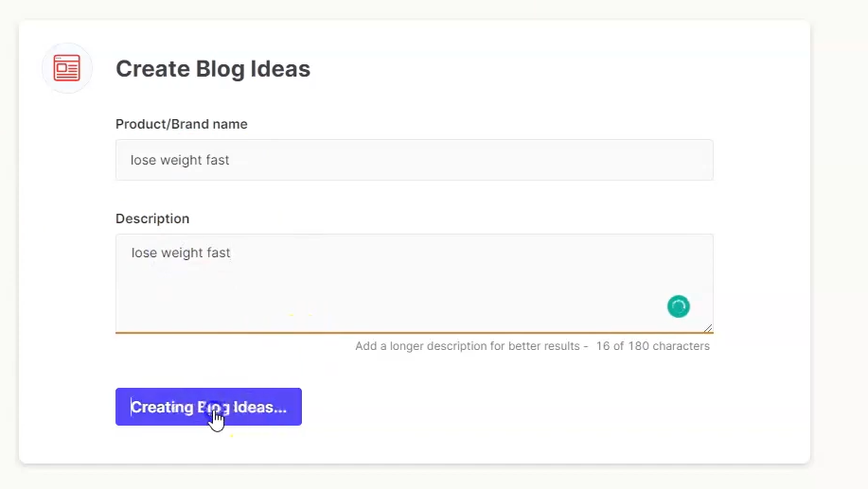Click the word 'Blog' in the page heading

click(x=221, y=69)
